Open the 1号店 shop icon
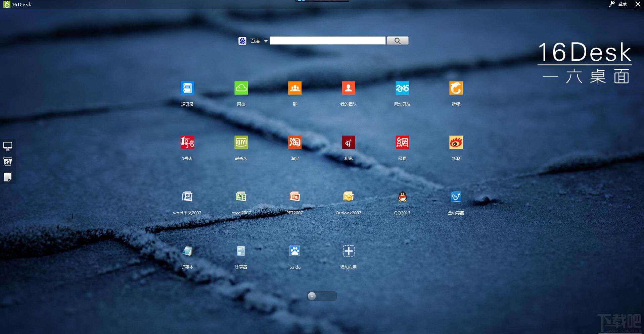 click(187, 143)
